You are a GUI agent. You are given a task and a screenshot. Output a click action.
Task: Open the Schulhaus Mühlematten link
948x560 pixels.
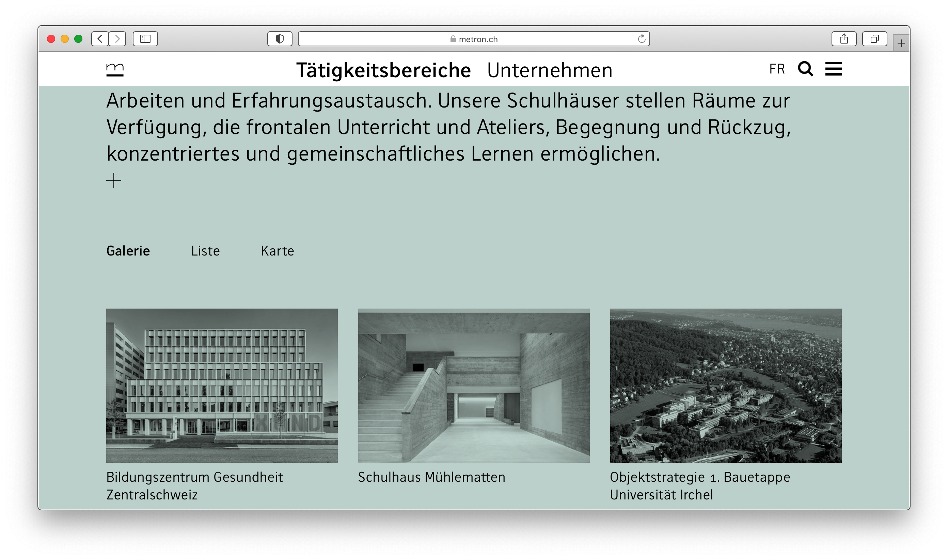[x=431, y=477]
